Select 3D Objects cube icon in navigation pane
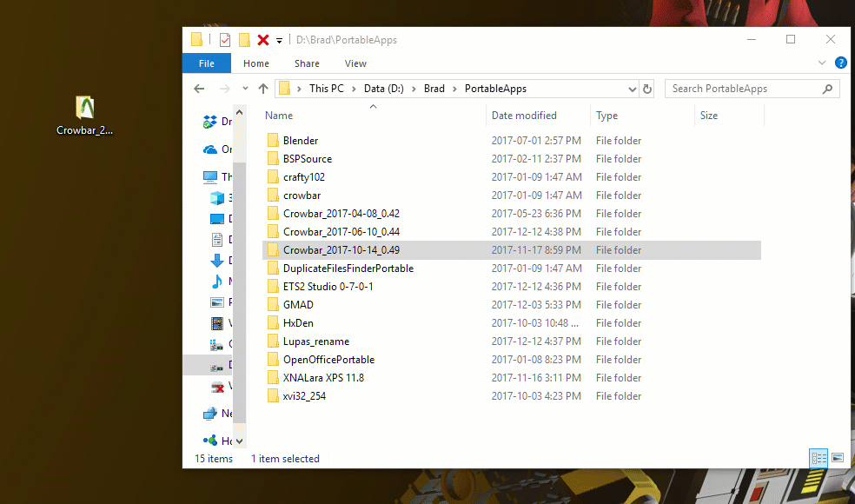Image resolution: width=855 pixels, height=504 pixels. [217, 197]
